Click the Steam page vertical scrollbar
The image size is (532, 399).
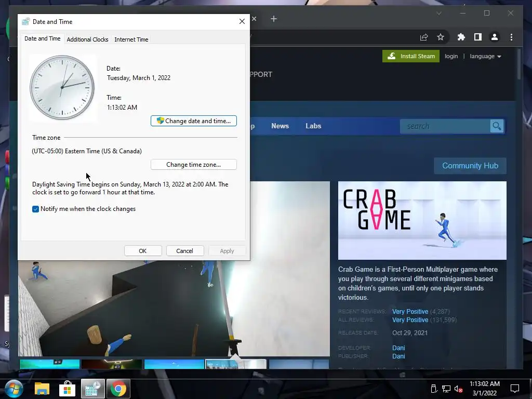click(519, 64)
